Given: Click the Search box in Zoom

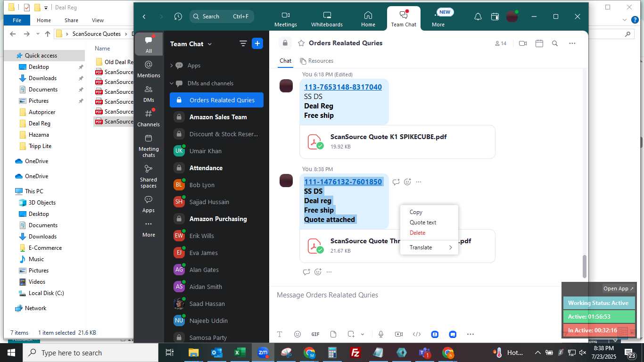Looking at the screenshot, I should pyautogui.click(x=222, y=16).
